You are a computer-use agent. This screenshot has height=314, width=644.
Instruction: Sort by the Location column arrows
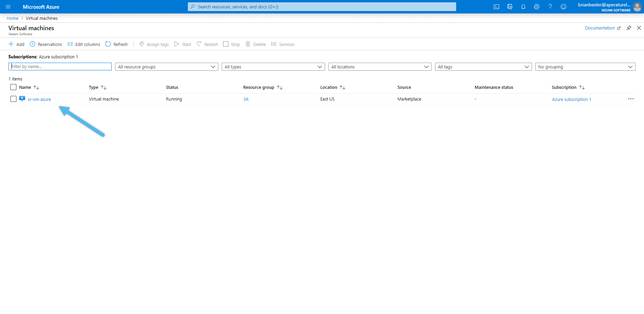342,87
